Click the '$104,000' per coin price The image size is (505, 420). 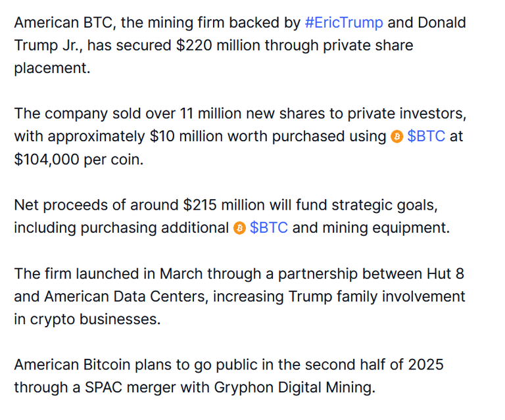click(47, 160)
